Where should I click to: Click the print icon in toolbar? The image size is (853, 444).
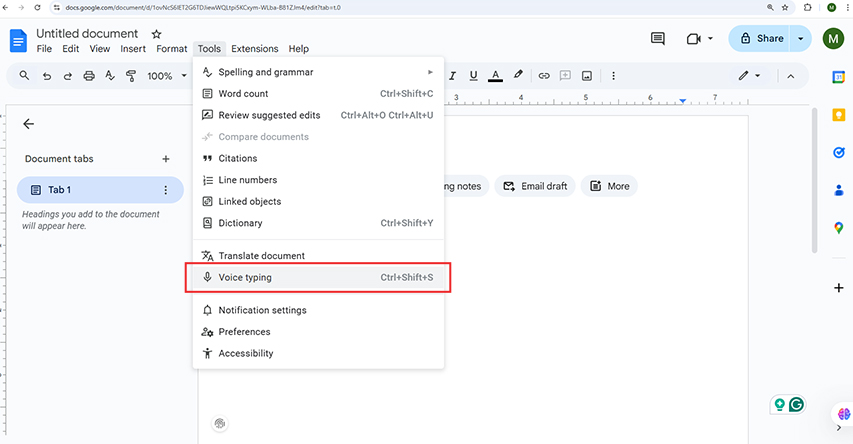89,76
